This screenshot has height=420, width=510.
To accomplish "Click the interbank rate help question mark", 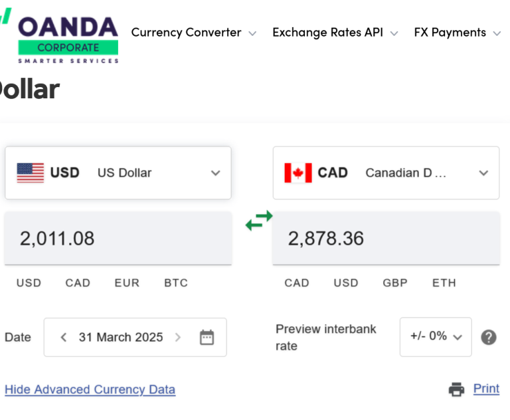I will (x=489, y=337).
